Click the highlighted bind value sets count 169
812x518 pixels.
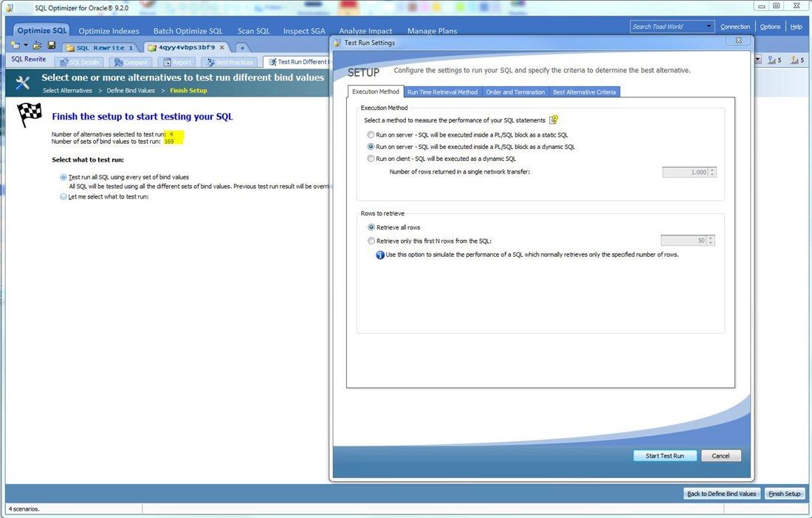pos(169,141)
